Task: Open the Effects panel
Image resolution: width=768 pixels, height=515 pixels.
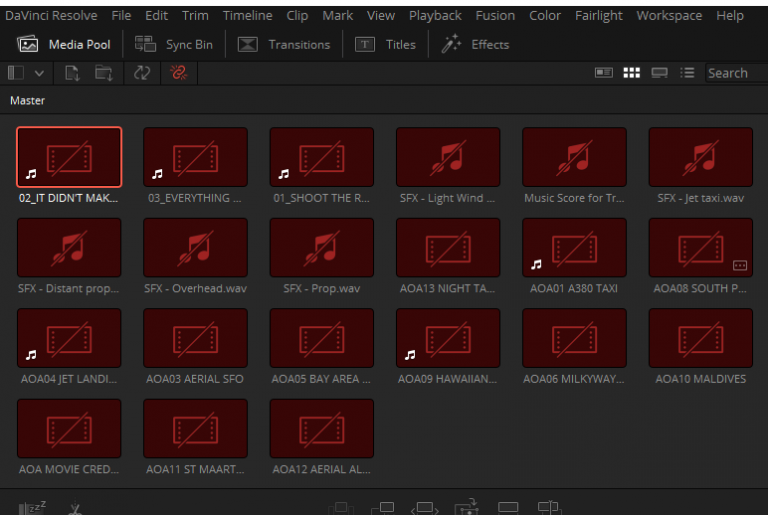Action: click(475, 45)
